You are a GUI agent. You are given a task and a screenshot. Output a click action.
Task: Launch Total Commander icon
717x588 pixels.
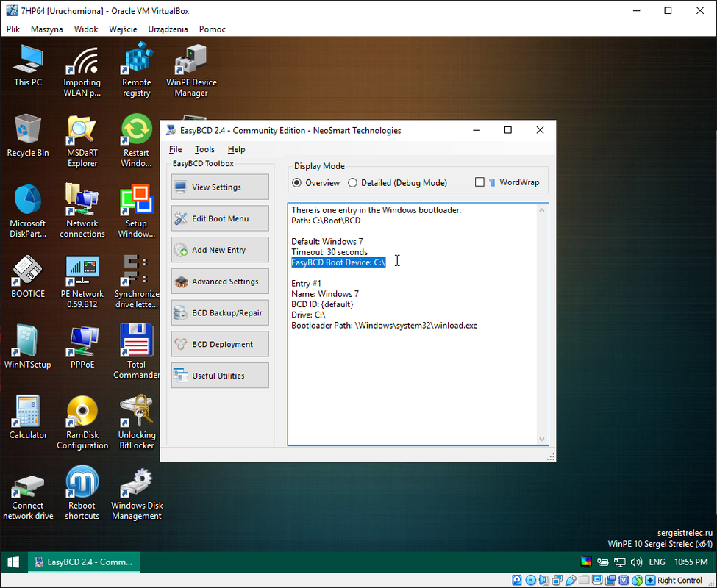(136, 352)
